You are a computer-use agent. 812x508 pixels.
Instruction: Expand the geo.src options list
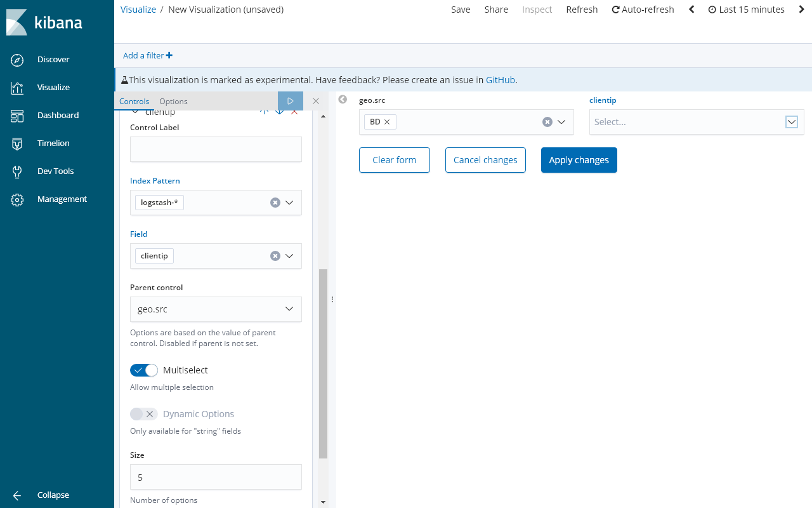(x=561, y=122)
